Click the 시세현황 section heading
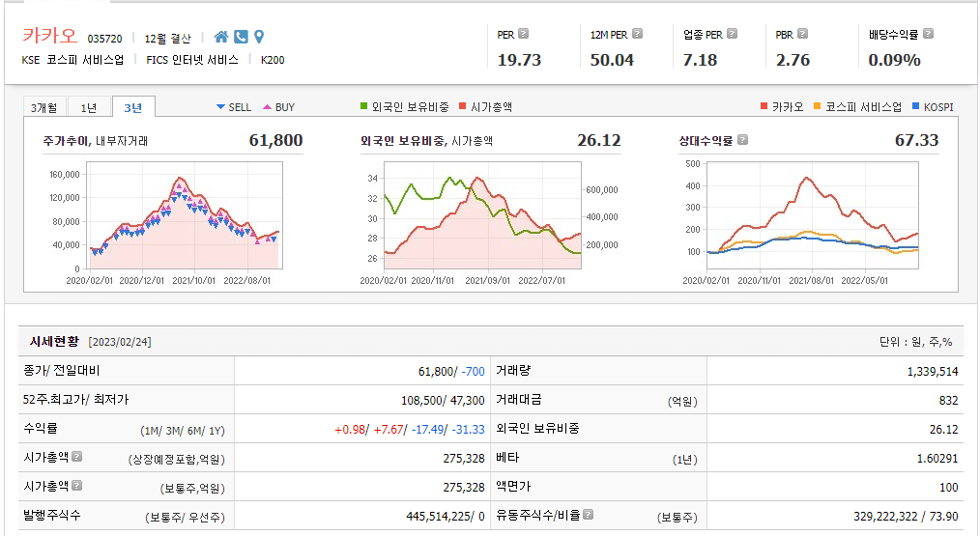This screenshot has width=980, height=536. [54, 341]
